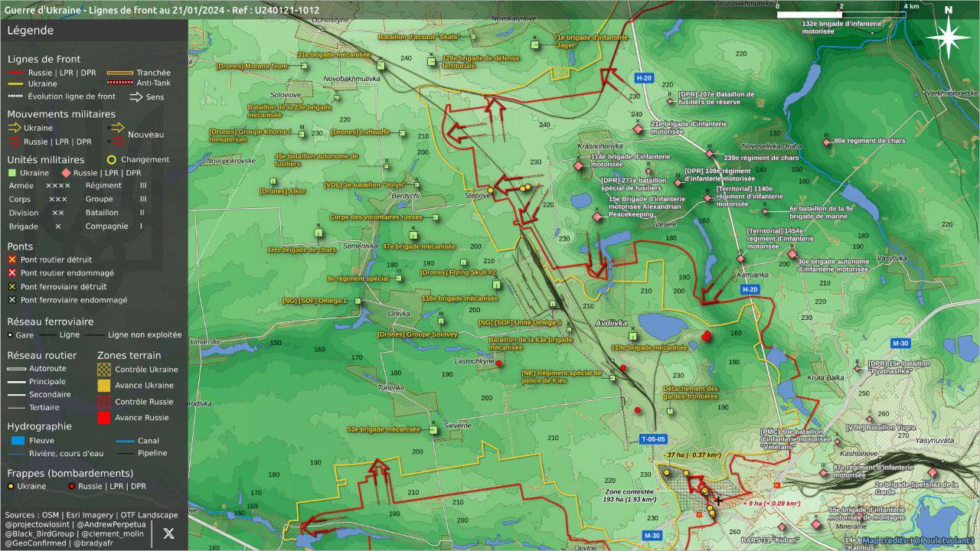Click the Stepove village label
The image size is (980, 551).
(478, 196)
